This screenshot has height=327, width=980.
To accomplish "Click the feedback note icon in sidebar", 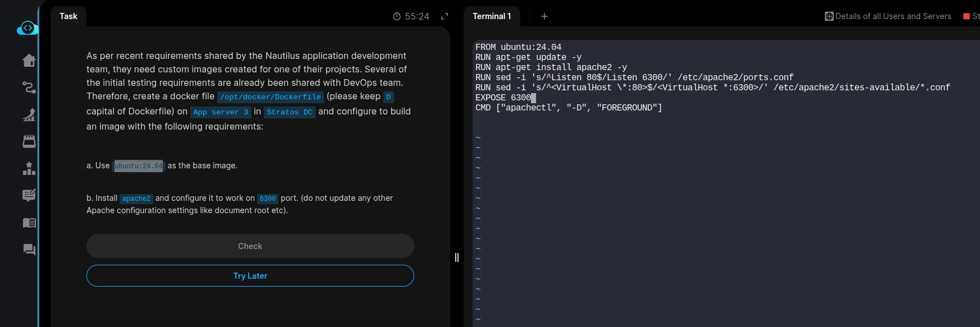I will 29,195.
